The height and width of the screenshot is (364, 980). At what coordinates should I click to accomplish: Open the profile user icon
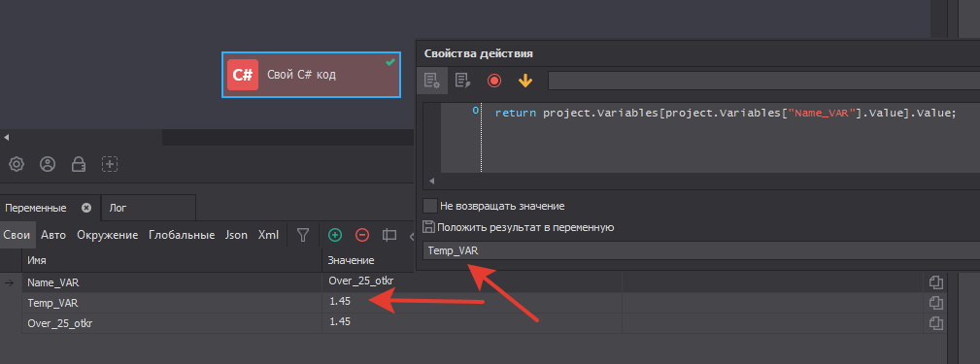click(x=48, y=164)
